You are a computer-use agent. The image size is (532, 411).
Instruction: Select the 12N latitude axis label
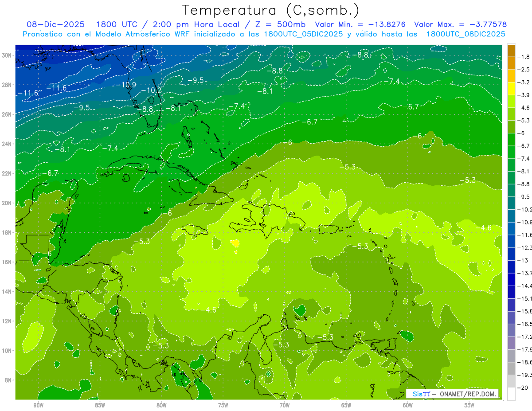(7, 321)
